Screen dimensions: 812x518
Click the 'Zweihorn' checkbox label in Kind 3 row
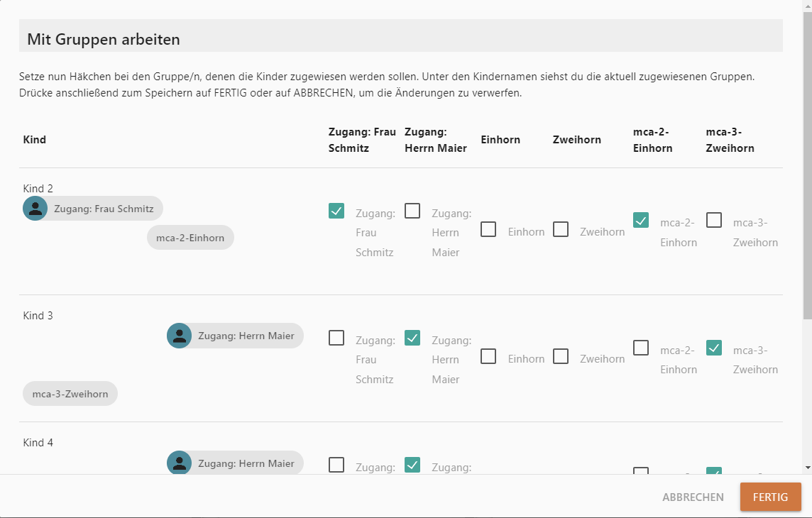click(x=603, y=358)
